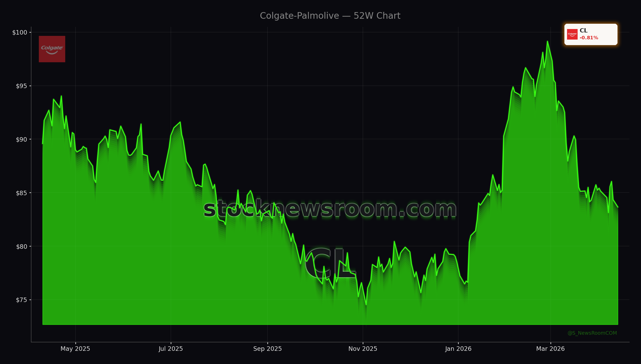This screenshot has width=641, height=364.
Task: Click the small Colgate icon in legend
Action: (x=572, y=34)
